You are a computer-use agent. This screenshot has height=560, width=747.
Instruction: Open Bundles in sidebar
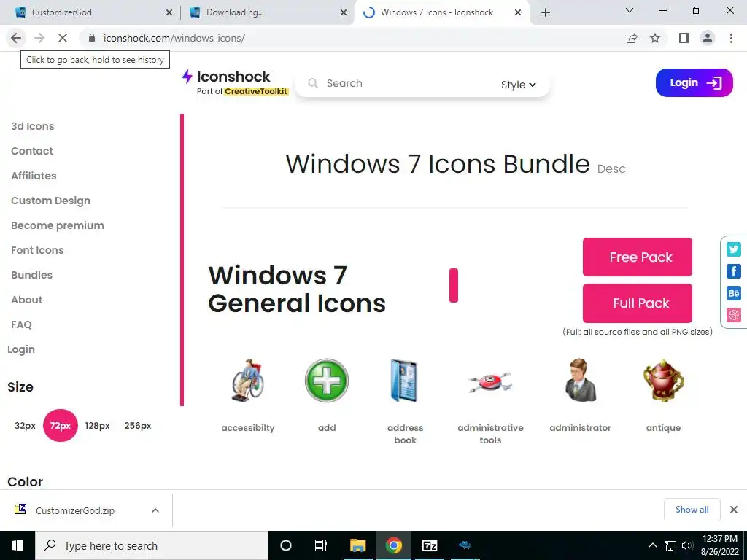(31, 275)
